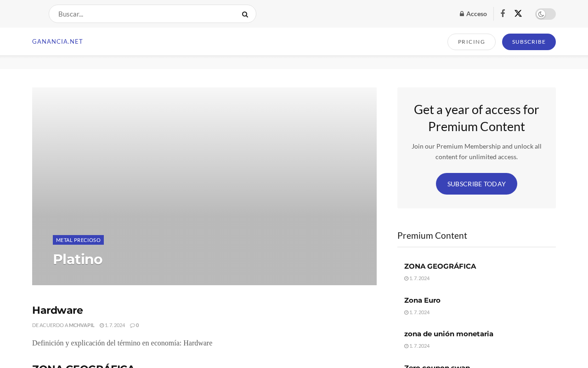Open the Platino featured article title

point(78,259)
